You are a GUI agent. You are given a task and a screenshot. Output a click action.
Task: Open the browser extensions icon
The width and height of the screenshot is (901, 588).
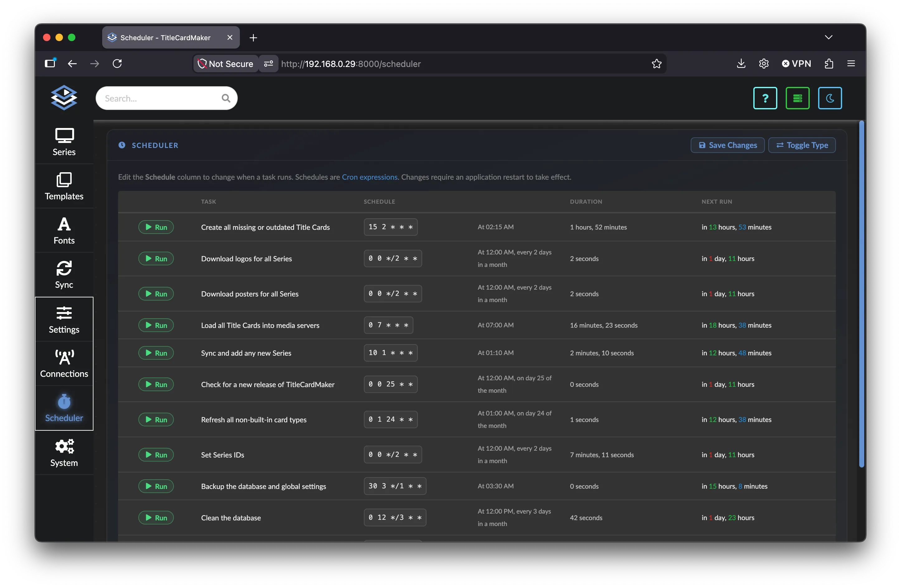tap(829, 64)
